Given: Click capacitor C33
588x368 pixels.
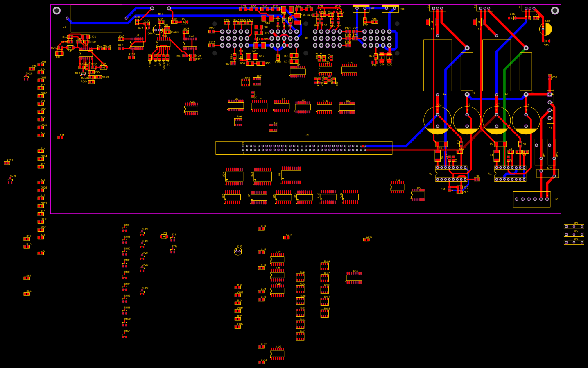Looking at the screenshot, I should [41, 253].
